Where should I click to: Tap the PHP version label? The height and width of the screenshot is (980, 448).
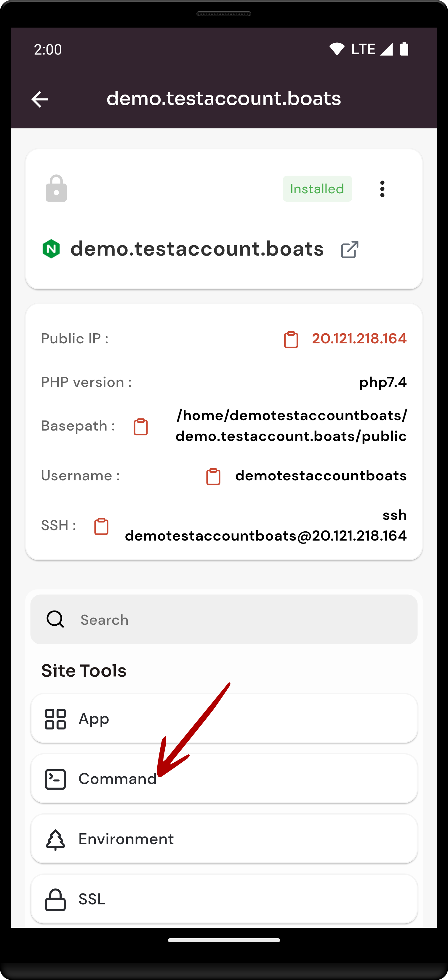click(86, 382)
